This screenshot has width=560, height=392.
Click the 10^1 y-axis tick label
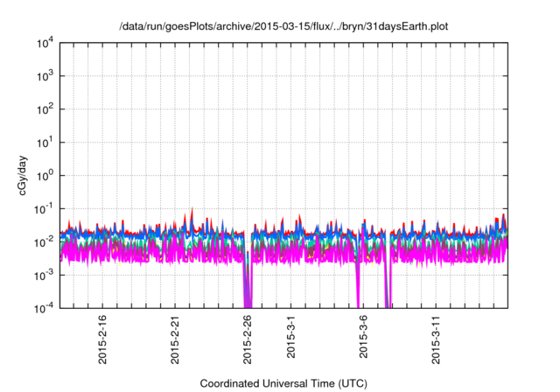click(46, 142)
